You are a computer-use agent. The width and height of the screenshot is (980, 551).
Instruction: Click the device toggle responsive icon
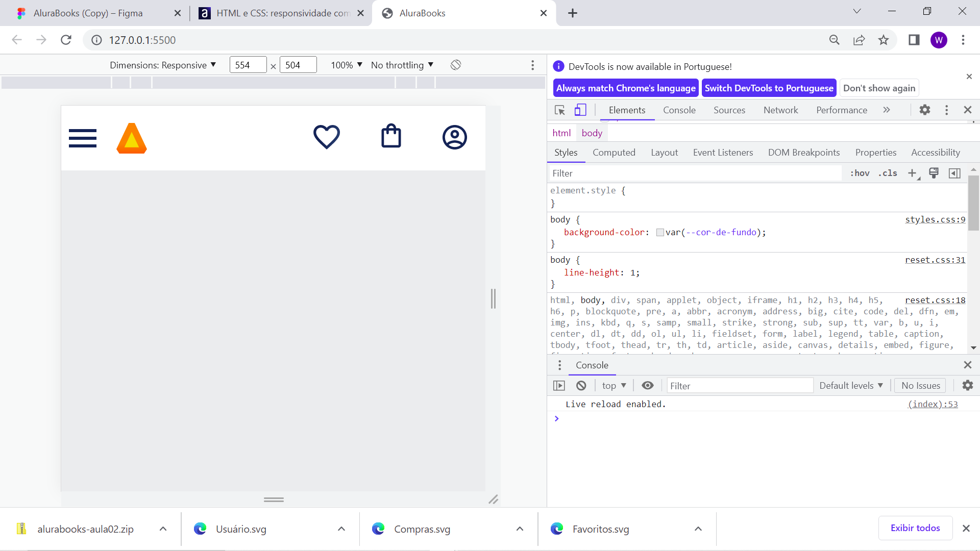pyautogui.click(x=580, y=110)
